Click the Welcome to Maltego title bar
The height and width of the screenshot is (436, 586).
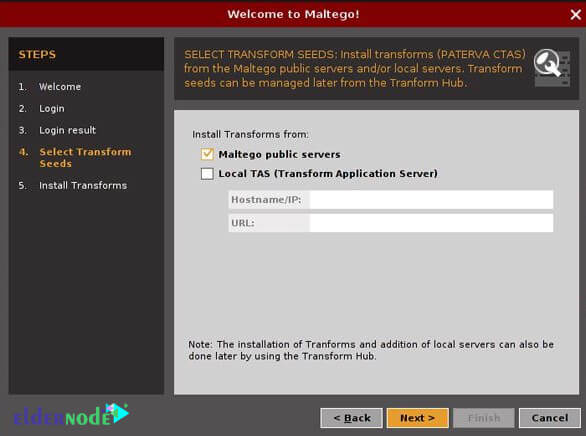pos(293,14)
